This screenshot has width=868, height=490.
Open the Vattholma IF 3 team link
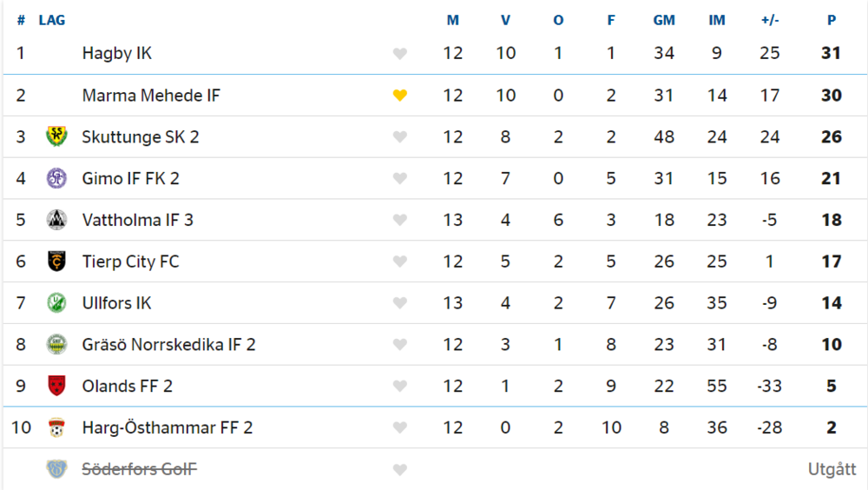pos(138,220)
